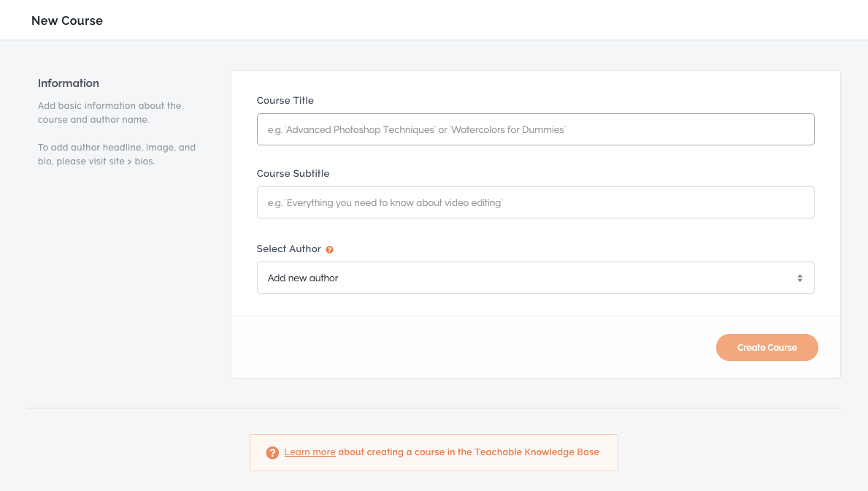Click the Select Author label text
Viewport: 868px width, 491px height.
click(x=288, y=249)
